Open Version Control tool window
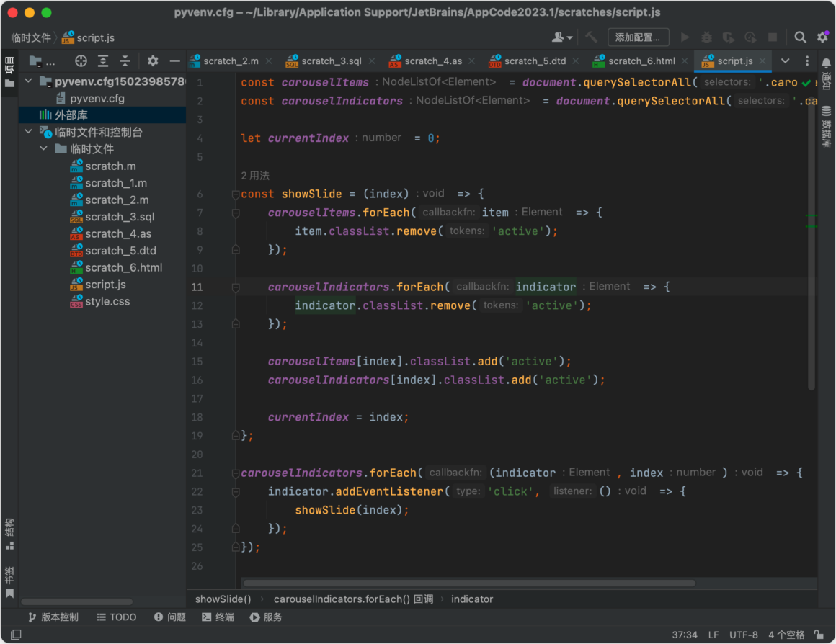The width and height of the screenshot is (836, 644). pyautogui.click(x=53, y=617)
